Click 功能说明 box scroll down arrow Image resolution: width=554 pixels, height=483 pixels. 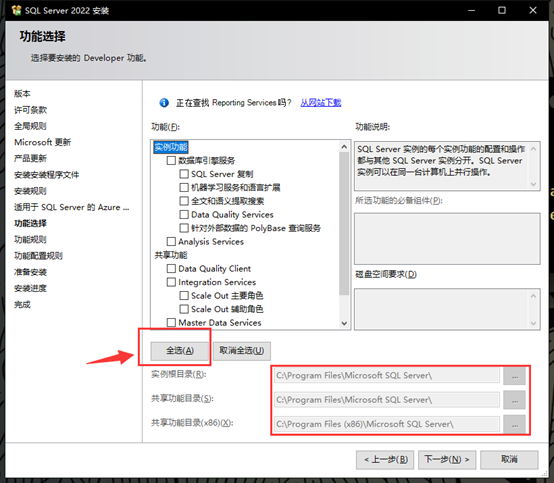point(534,184)
